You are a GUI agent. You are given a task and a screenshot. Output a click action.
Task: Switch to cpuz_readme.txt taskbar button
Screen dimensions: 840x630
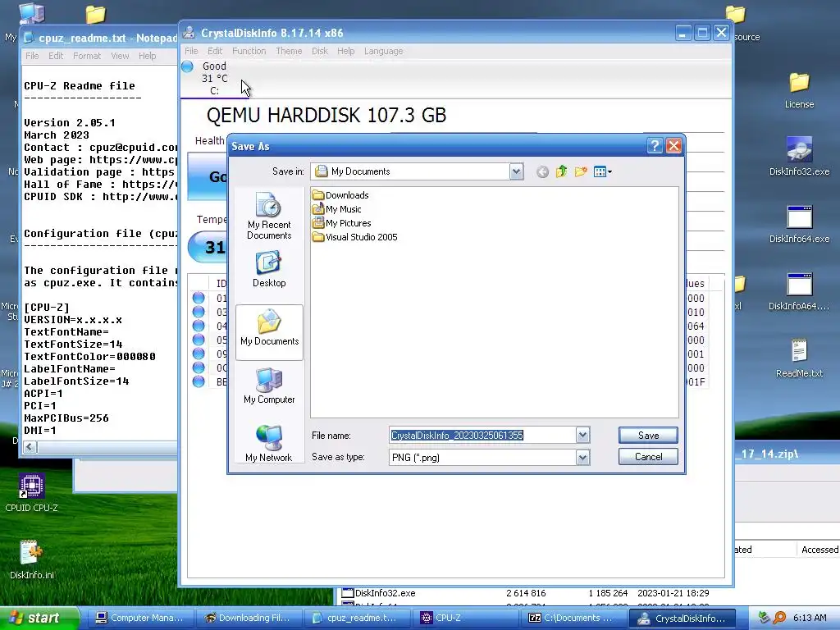(x=358, y=618)
